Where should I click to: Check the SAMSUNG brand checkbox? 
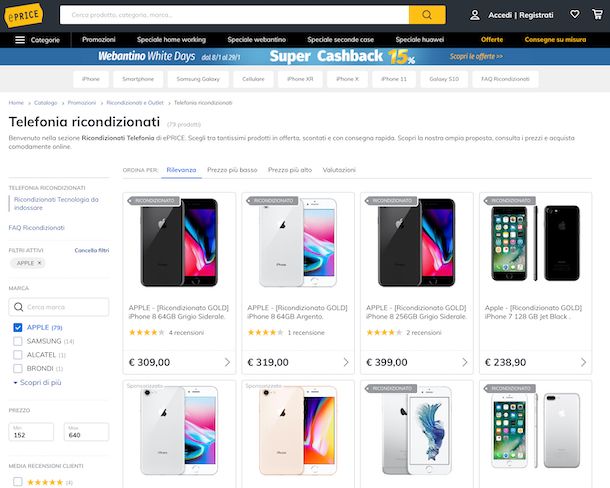(18, 341)
